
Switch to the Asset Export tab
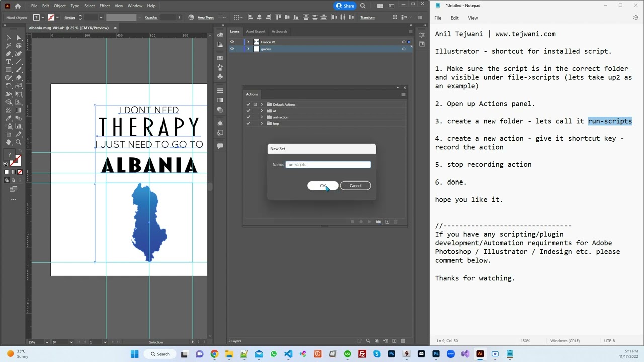coord(256,31)
